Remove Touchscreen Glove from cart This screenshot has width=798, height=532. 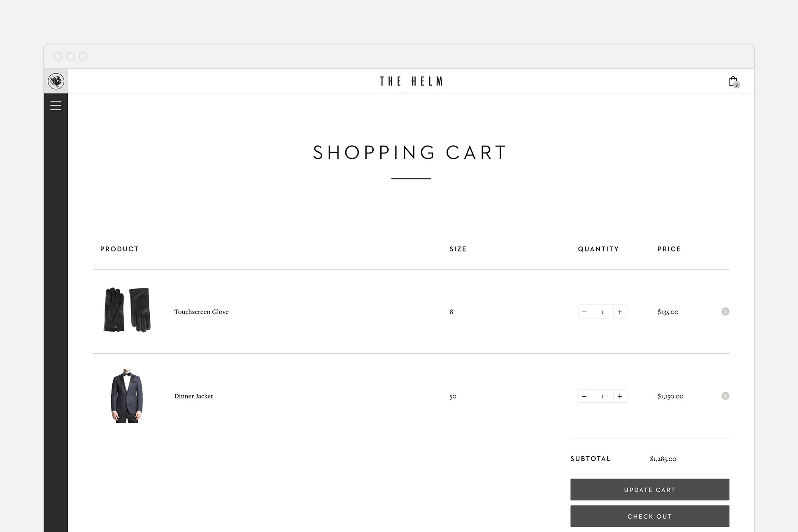point(725,311)
